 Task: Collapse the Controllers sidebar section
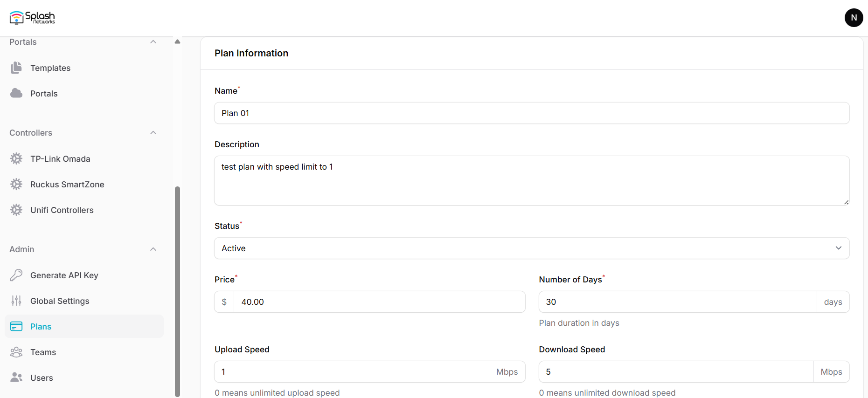pyautogui.click(x=153, y=133)
